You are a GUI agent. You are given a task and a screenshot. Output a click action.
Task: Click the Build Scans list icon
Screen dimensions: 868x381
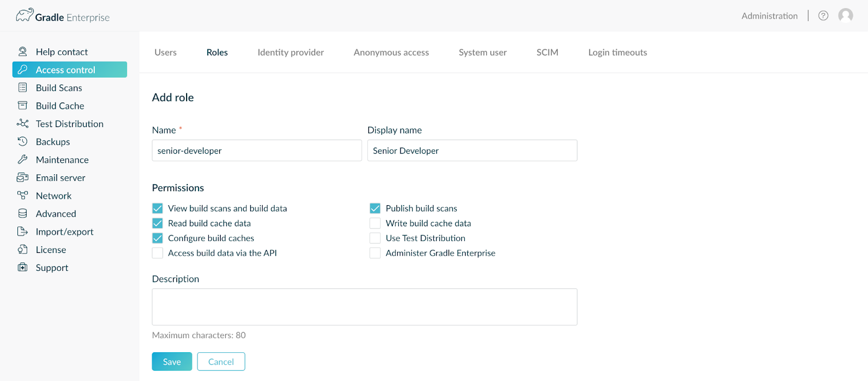click(23, 87)
